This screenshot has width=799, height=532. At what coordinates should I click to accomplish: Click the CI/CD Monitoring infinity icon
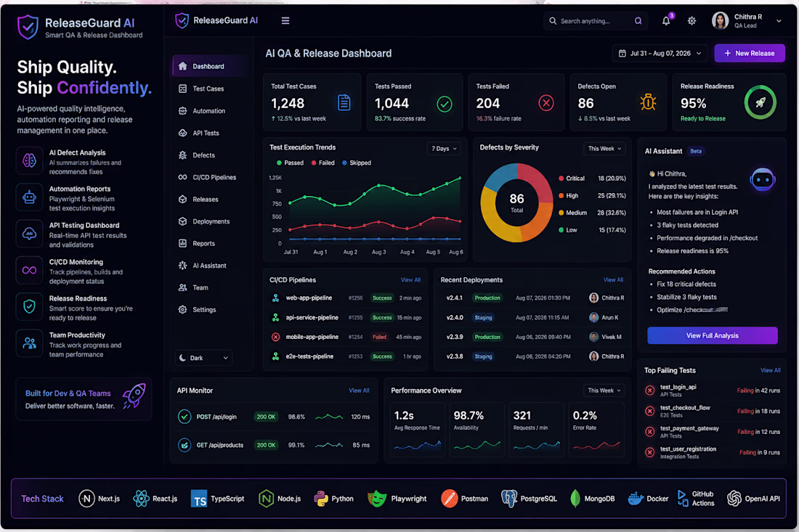tap(29, 270)
